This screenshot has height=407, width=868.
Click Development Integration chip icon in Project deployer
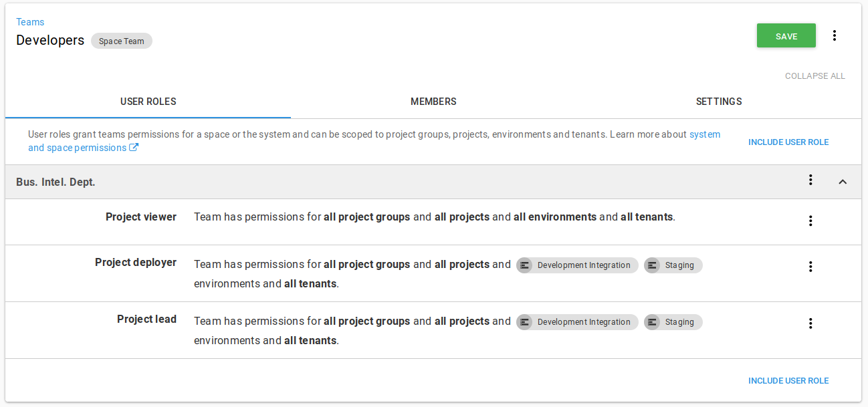coord(525,265)
